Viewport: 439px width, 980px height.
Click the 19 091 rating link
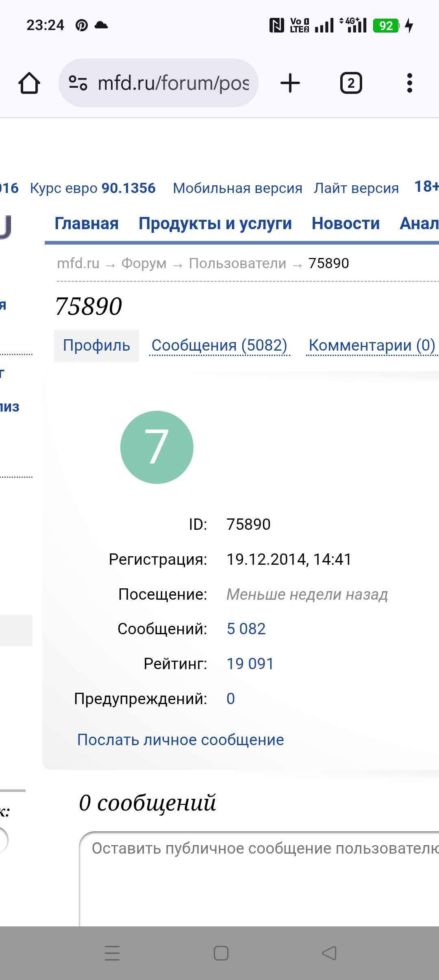(250, 664)
